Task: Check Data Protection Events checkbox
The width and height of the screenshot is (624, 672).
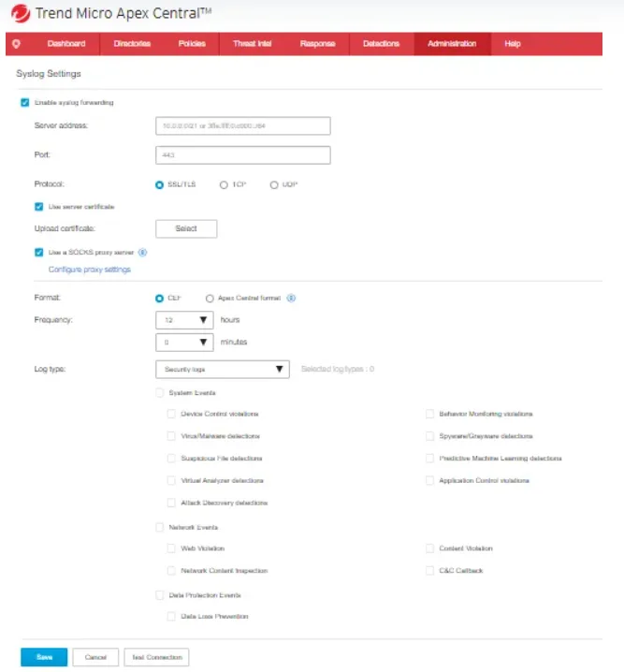Action: coord(160,595)
